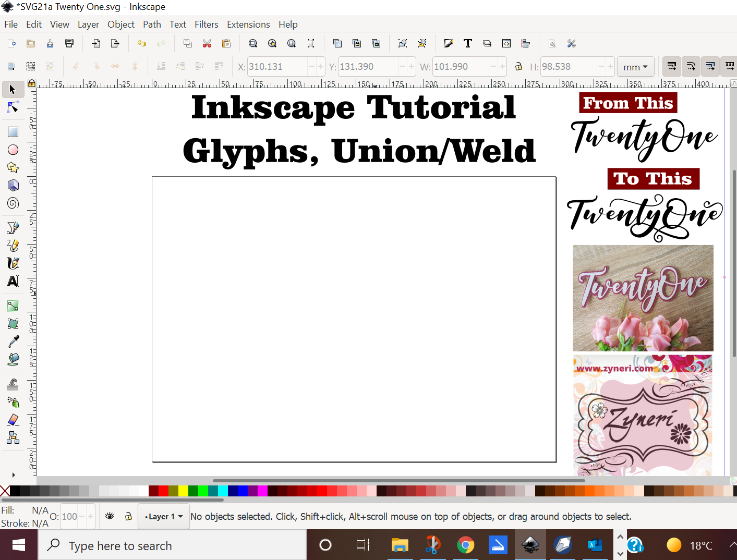The image size is (737, 560).
Task: Pick the yellow swatch in the palette
Action: [x=183, y=491]
